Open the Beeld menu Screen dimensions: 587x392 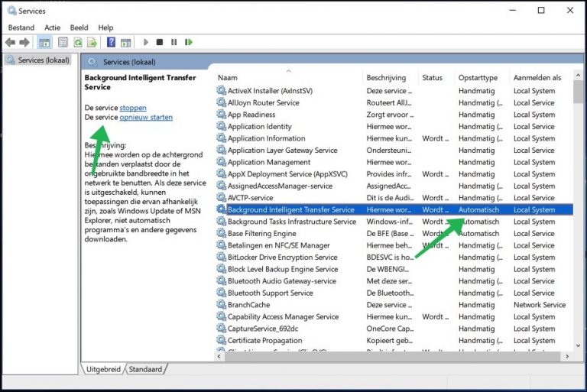[79, 28]
